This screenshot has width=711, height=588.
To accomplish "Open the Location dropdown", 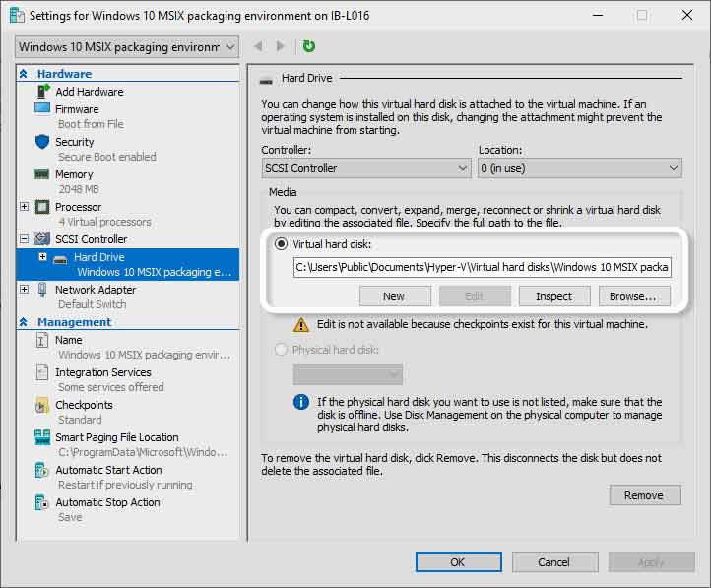I will point(580,168).
